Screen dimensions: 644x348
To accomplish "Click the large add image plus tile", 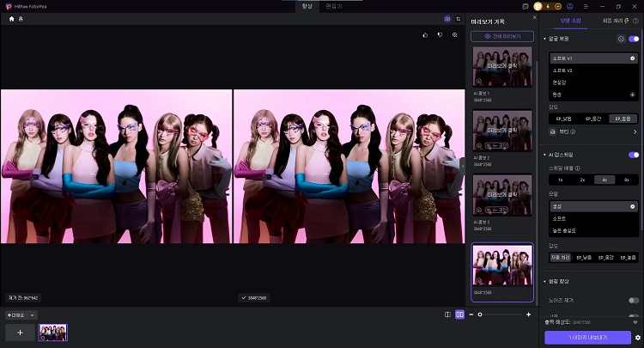I will [x=20, y=333].
